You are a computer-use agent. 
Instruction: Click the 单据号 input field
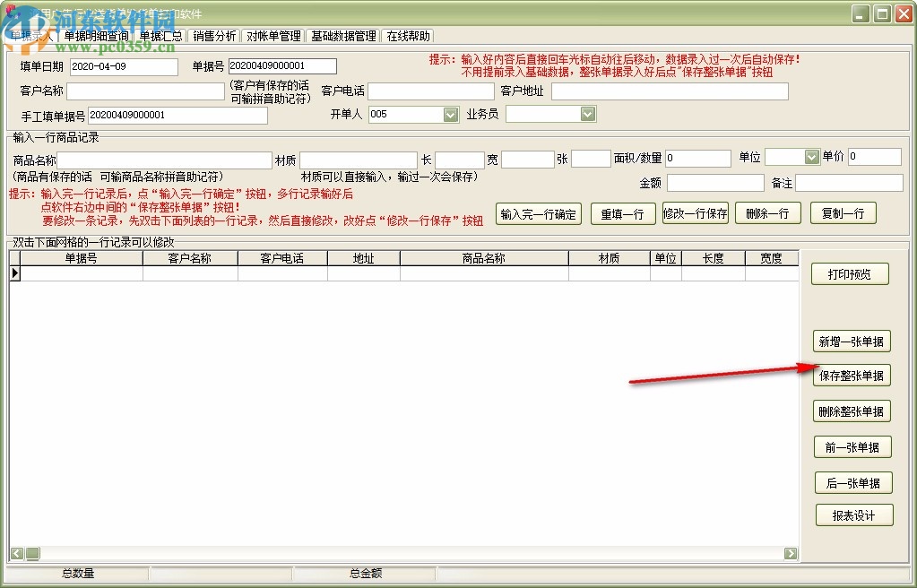tap(282, 66)
